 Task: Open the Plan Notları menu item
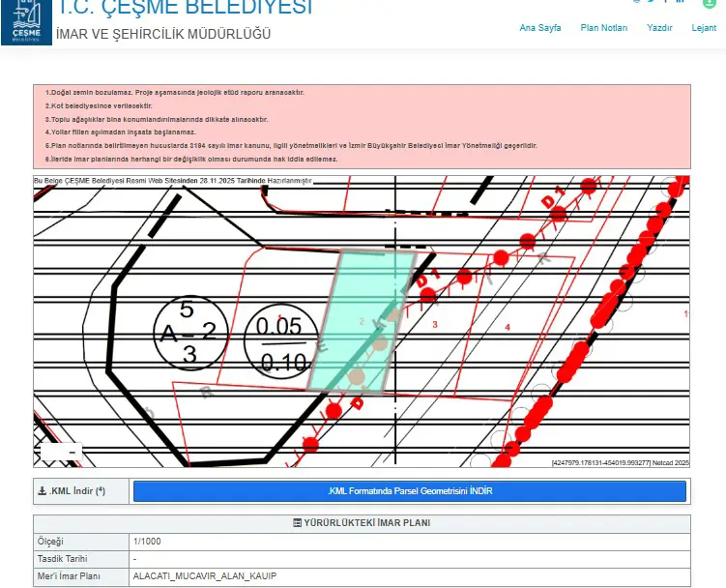pos(604,28)
